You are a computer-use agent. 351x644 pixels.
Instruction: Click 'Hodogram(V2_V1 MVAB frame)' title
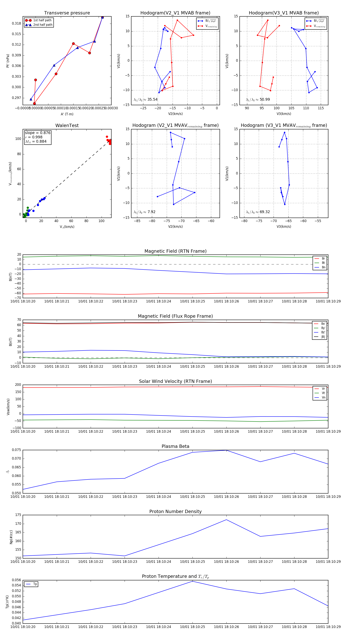[x=175, y=13]
